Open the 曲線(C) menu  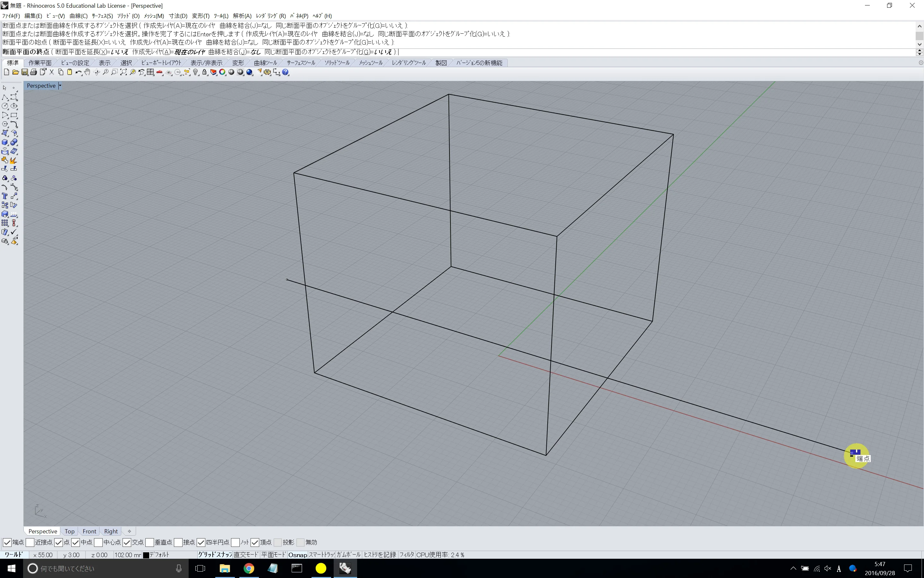(79, 16)
